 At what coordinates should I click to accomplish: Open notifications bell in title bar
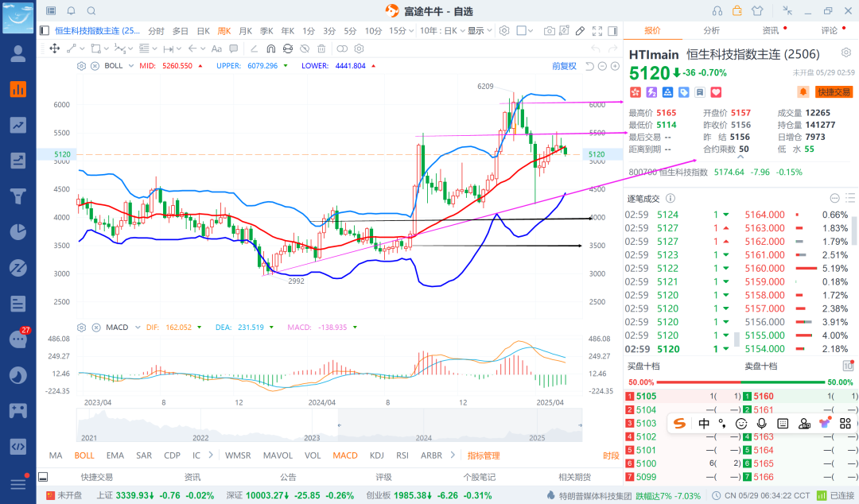pos(72,11)
